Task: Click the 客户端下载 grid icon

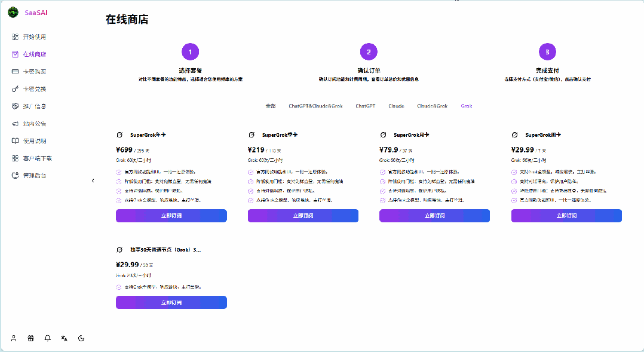Action: (15, 158)
